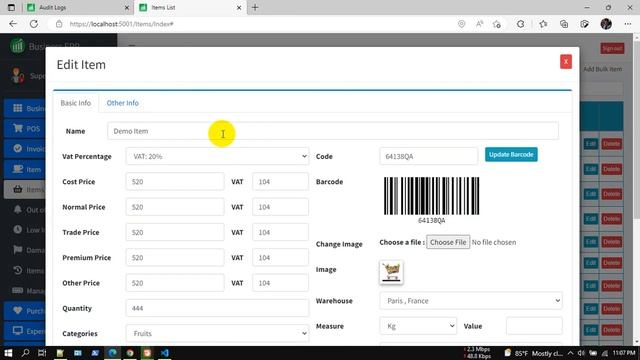Click the weather widget in the taskbar
640x360 pixels.
[x=534, y=353]
